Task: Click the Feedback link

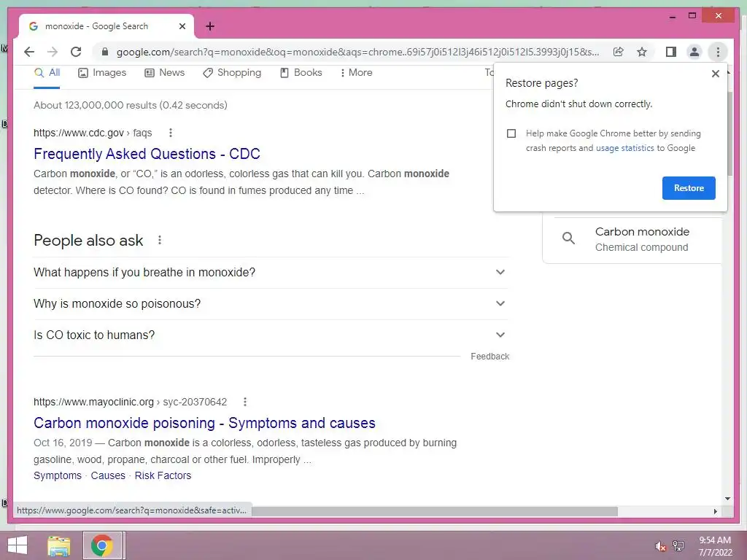Action: [489, 356]
